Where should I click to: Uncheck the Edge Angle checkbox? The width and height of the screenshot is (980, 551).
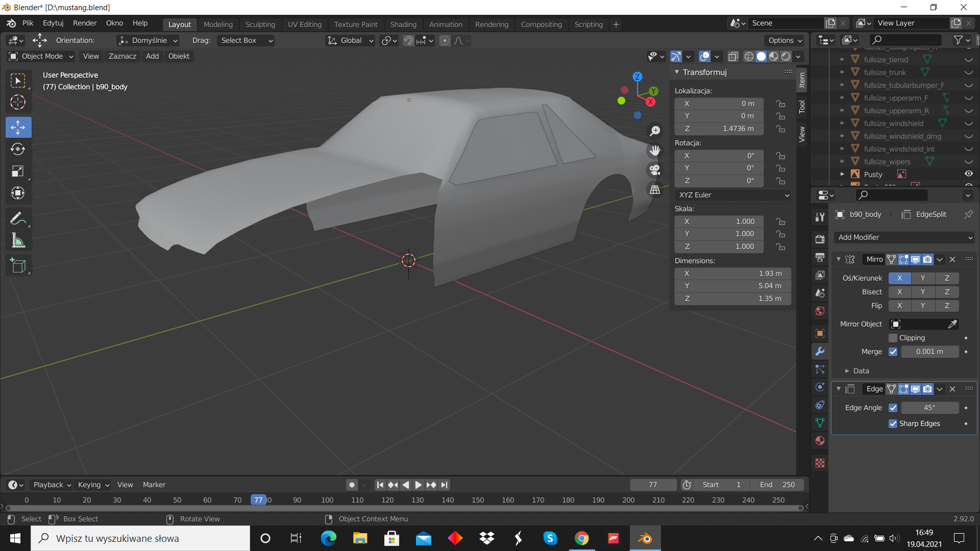(893, 408)
